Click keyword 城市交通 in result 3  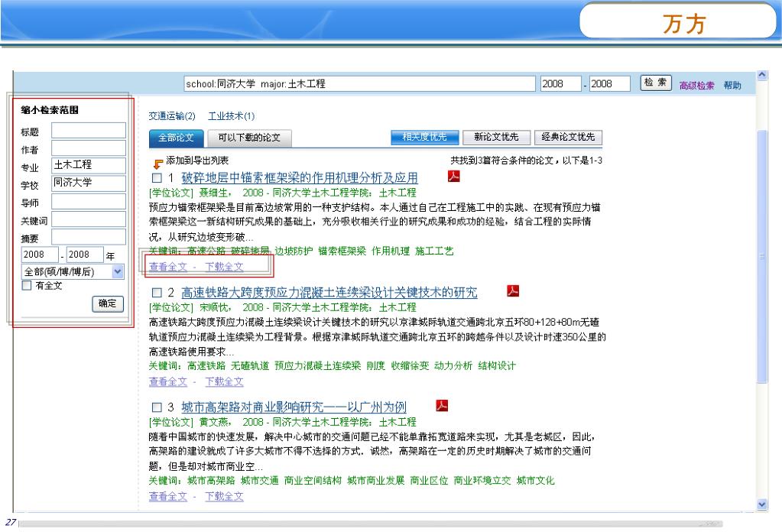click(259, 481)
